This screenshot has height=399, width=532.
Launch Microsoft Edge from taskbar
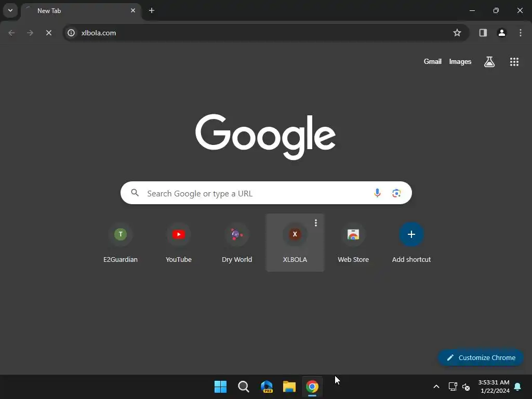click(x=267, y=387)
